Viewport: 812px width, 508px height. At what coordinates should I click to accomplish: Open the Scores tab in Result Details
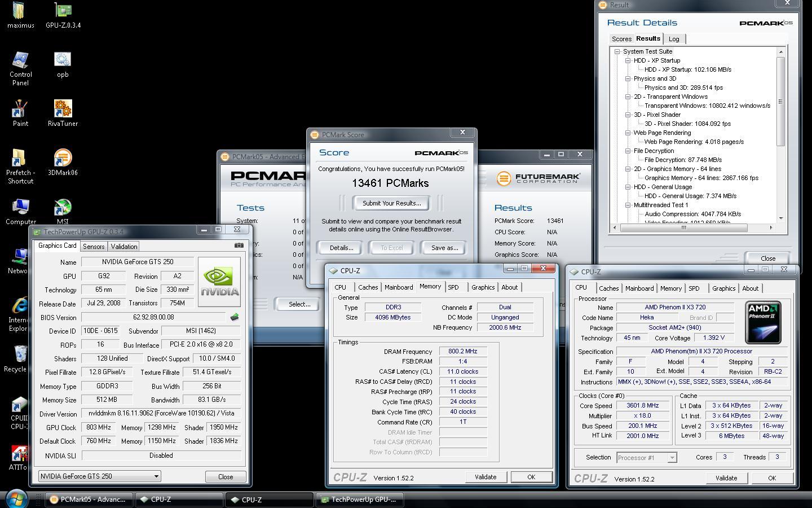tap(621, 39)
